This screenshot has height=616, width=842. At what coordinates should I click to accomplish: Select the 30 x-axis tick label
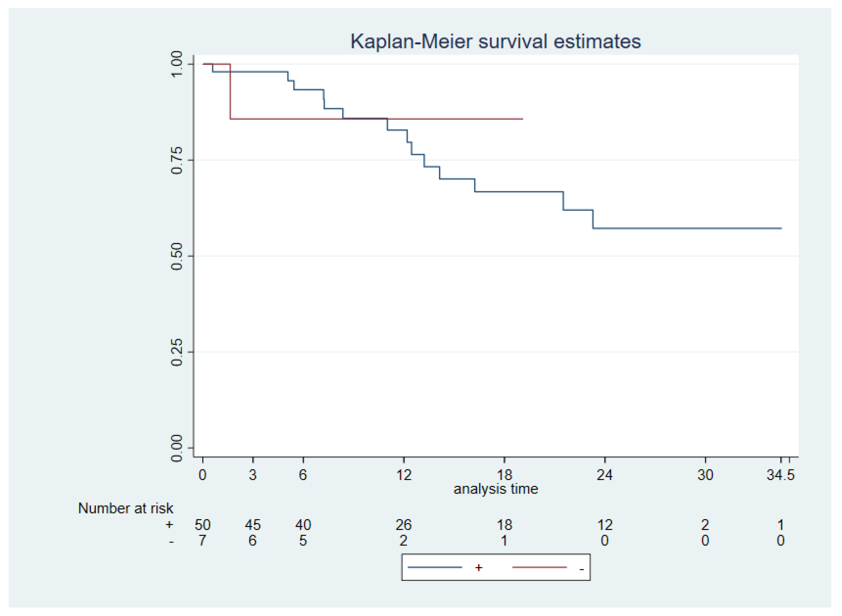pyautogui.click(x=705, y=475)
